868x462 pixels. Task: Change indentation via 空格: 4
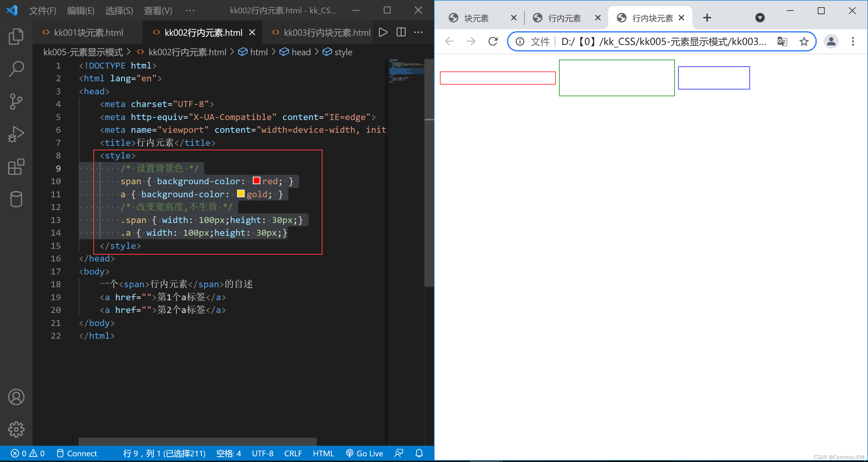point(228,454)
